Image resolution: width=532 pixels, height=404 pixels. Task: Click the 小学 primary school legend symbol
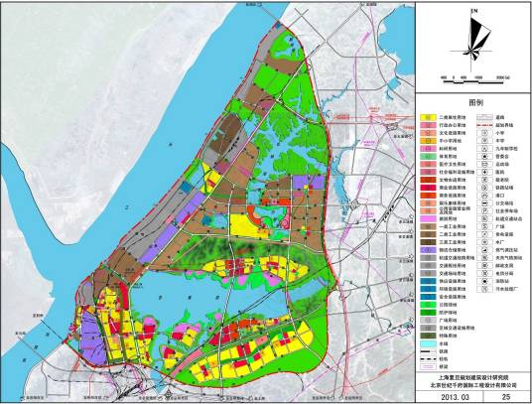coord(484,133)
